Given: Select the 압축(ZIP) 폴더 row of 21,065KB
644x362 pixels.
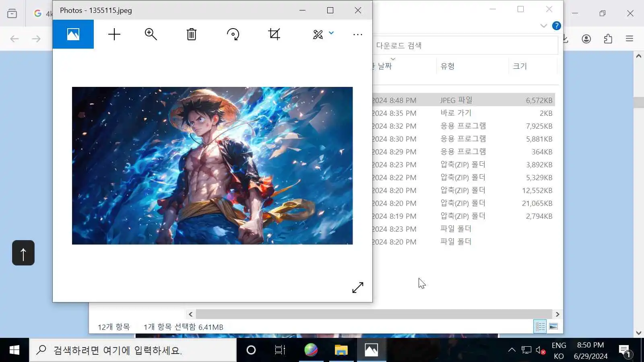Looking at the screenshot, I should (x=464, y=203).
